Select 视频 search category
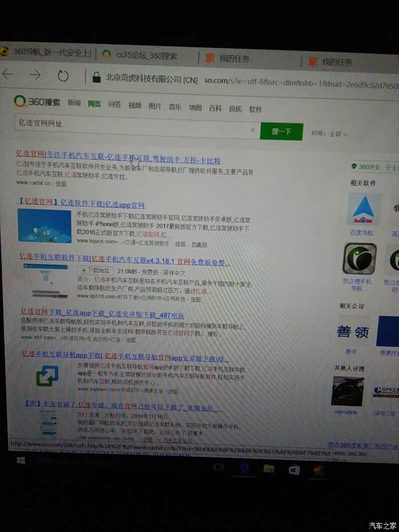This screenshot has width=399, height=532. (x=135, y=105)
